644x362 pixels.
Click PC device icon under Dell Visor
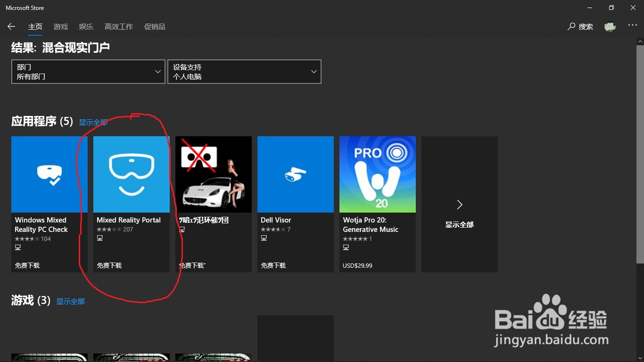[x=264, y=238]
